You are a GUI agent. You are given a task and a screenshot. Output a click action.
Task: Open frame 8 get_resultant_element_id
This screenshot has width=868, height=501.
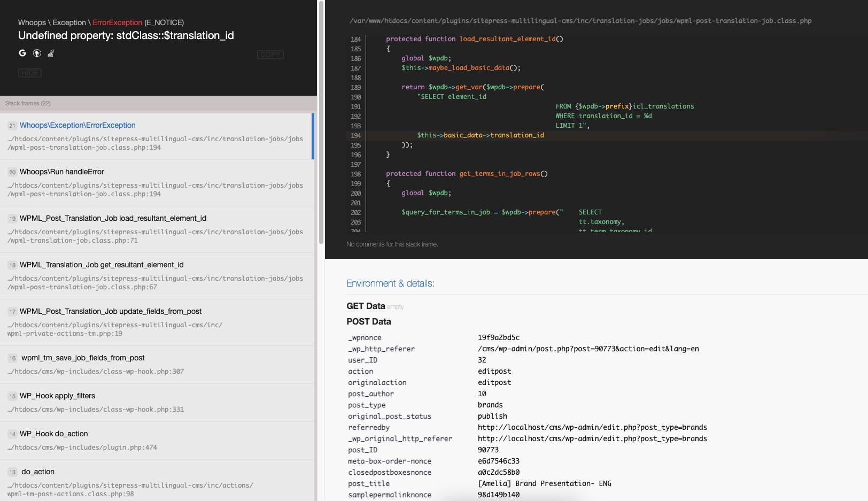156,276
